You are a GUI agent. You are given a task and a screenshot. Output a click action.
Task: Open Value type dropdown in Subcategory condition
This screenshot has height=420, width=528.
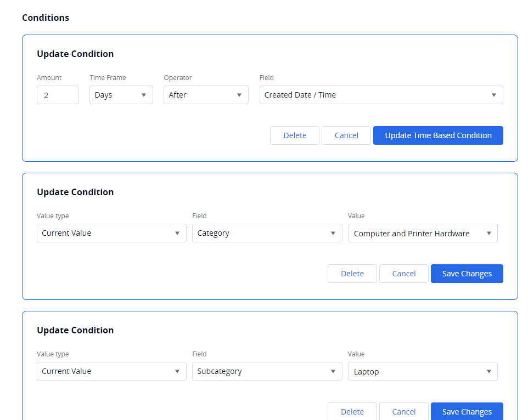pos(111,371)
